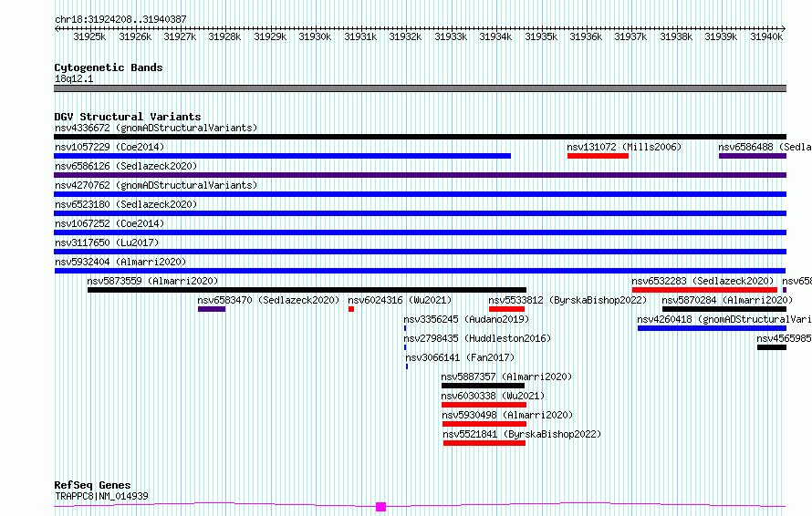Click the black nsv5887357 variant bar
This screenshot has width=812, height=516.
[484, 386]
